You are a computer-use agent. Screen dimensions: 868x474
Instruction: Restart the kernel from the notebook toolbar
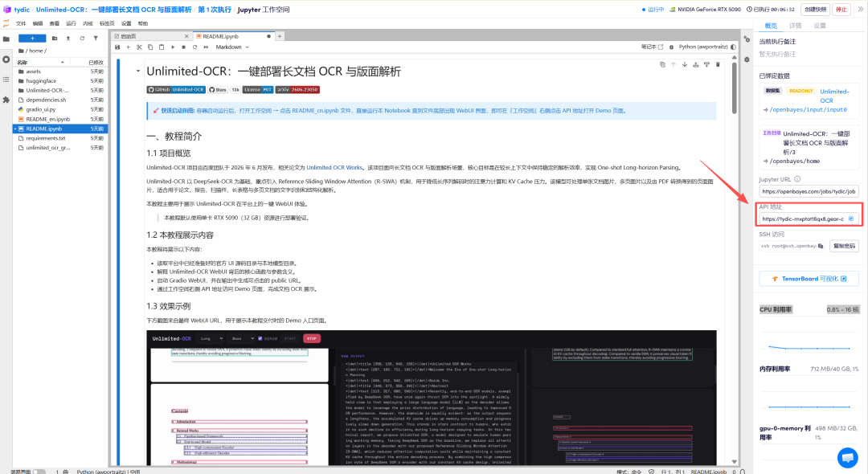click(x=194, y=47)
